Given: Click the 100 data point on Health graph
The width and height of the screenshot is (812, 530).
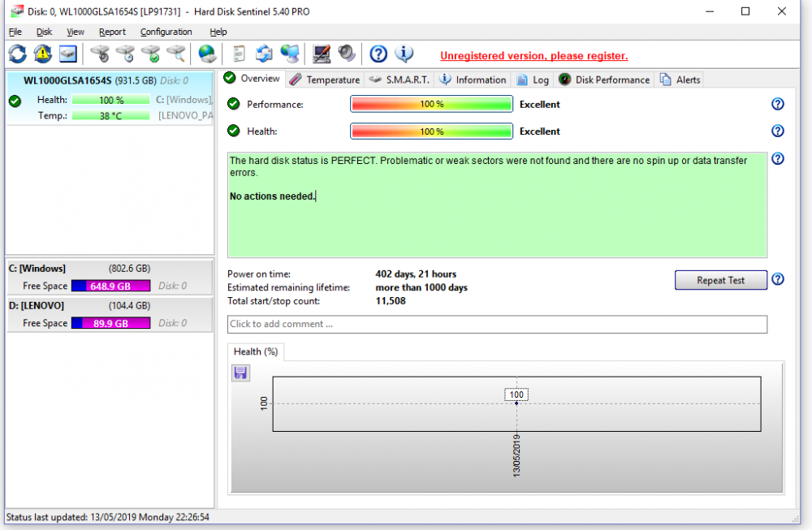Looking at the screenshot, I should (516, 403).
